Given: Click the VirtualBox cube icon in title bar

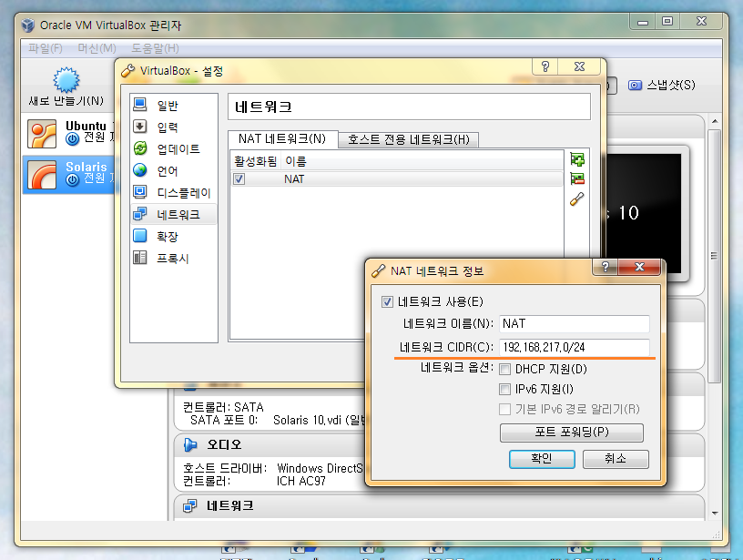Looking at the screenshot, I should point(28,25).
